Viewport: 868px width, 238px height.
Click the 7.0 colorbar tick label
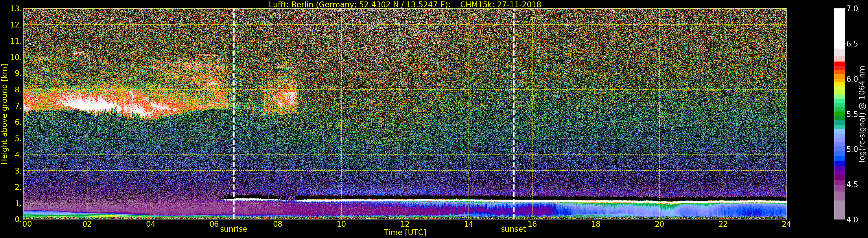pyautogui.click(x=852, y=9)
